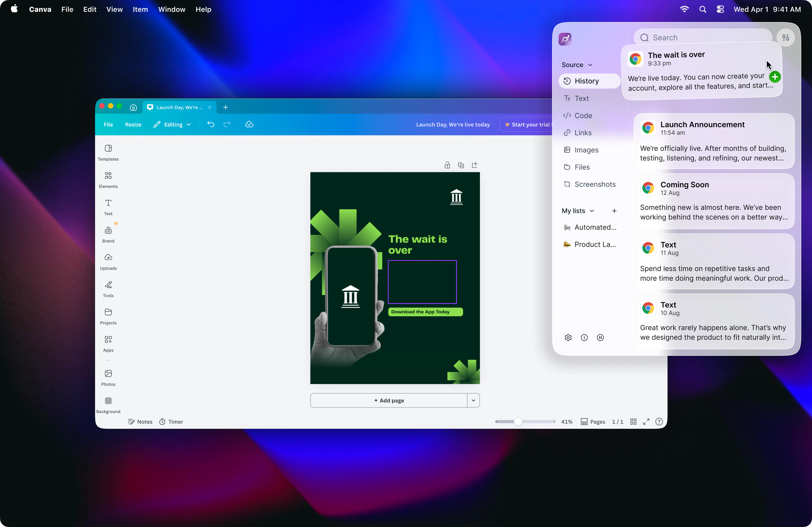The height and width of the screenshot is (527, 812).
Task: Open filter settings icon beside Search
Action: point(785,38)
